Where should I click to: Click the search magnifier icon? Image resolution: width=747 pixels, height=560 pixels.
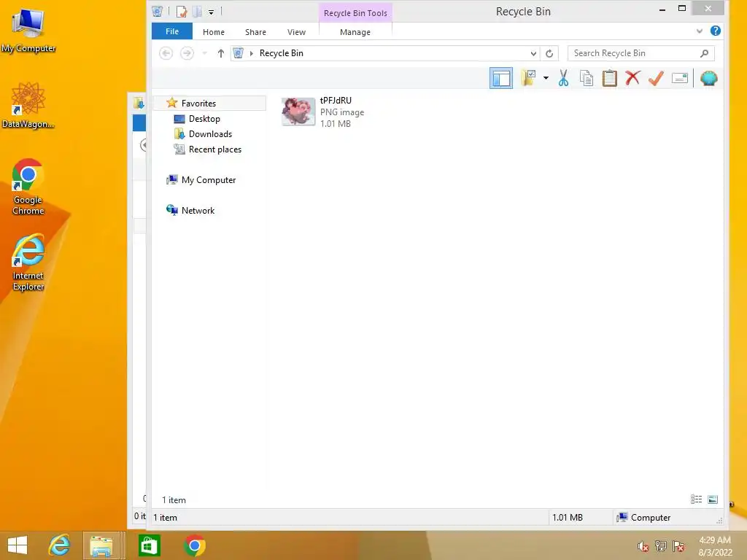(x=704, y=53)
